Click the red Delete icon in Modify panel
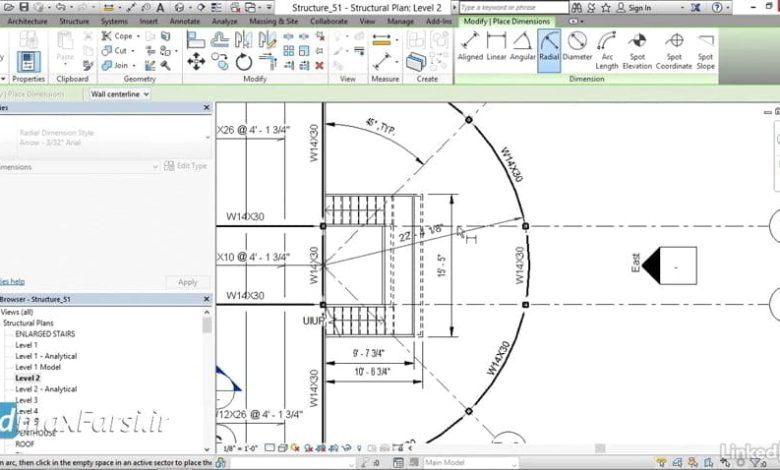Screen dimensions: 780x470 pyautogui.click(x=319, y=65)
